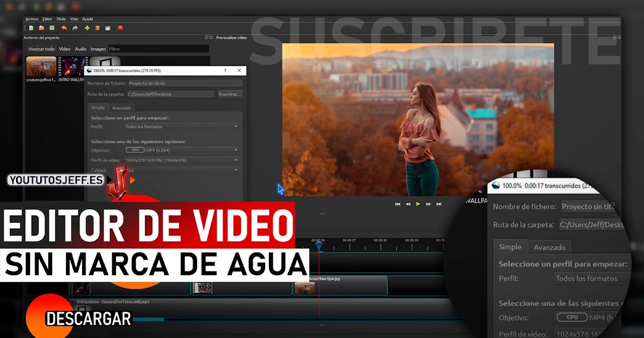Open the Título menu
Image resolution: width=644 pixels, height=338 pixels.
click(x=61, y=19)
